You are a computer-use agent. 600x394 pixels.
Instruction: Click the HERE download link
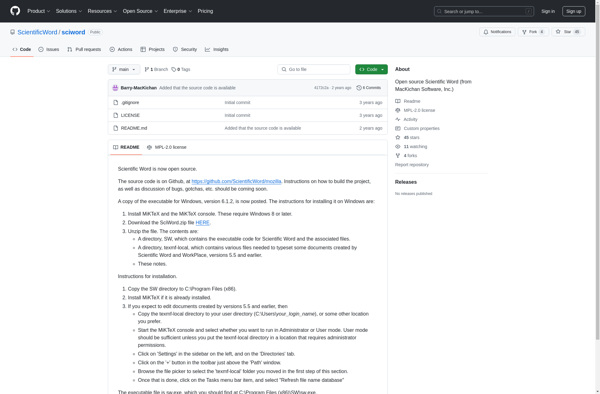[x=202, y=223]
